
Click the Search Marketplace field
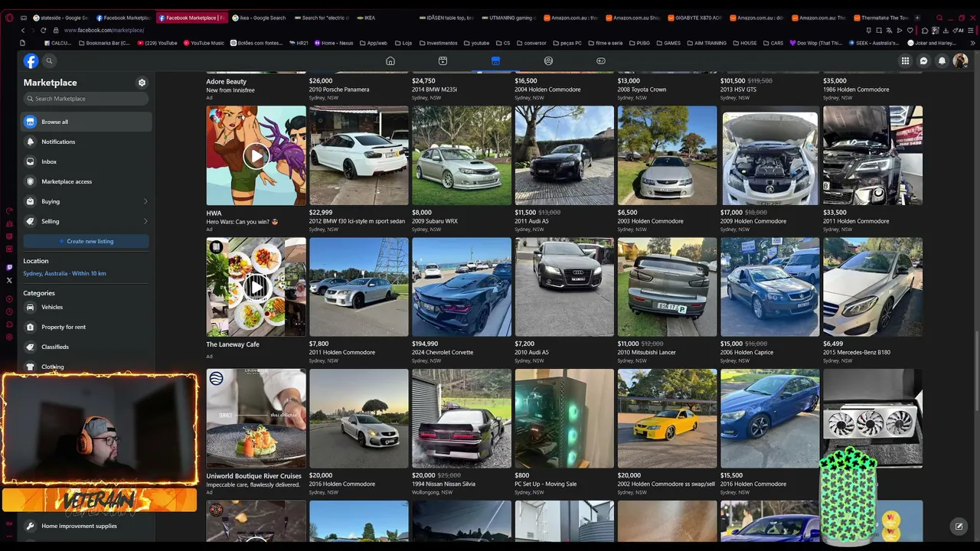coord(86,99)
